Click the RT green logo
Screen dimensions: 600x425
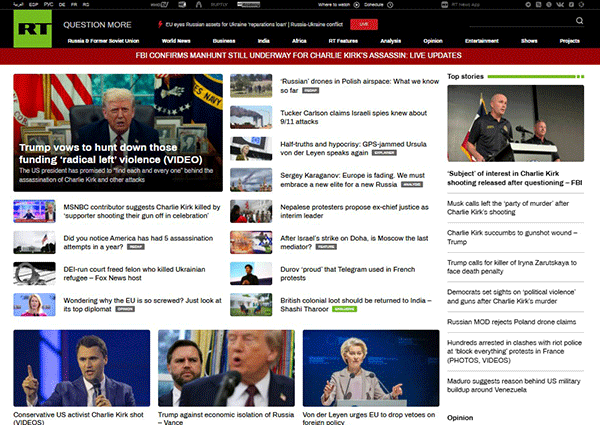33,29
